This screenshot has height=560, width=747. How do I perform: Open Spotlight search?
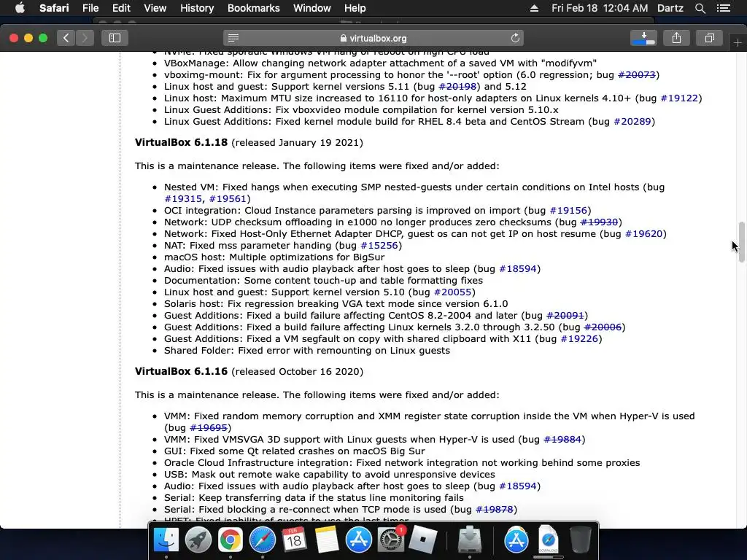700,8
